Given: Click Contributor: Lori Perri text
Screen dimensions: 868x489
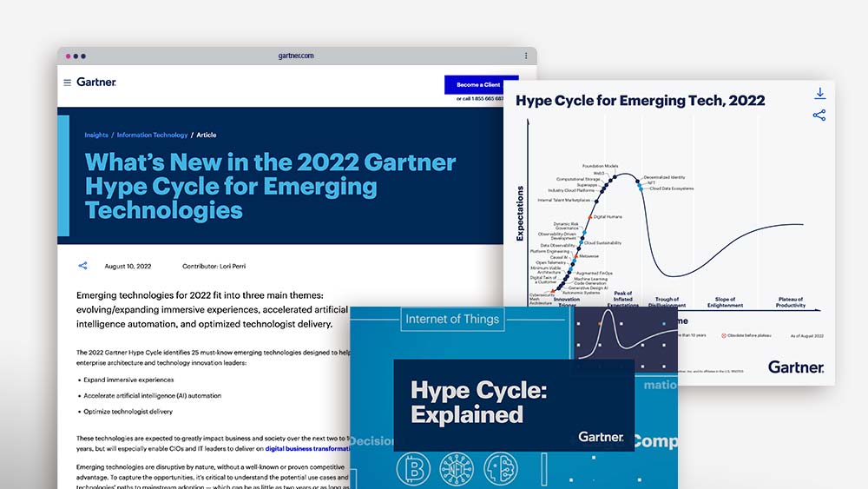Looking at the screenshot, I should pos(214,267).
